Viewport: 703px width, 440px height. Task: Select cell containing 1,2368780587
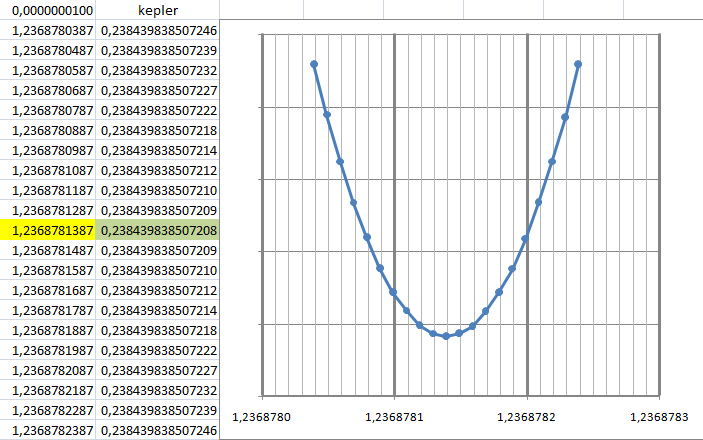click(48, 70)
